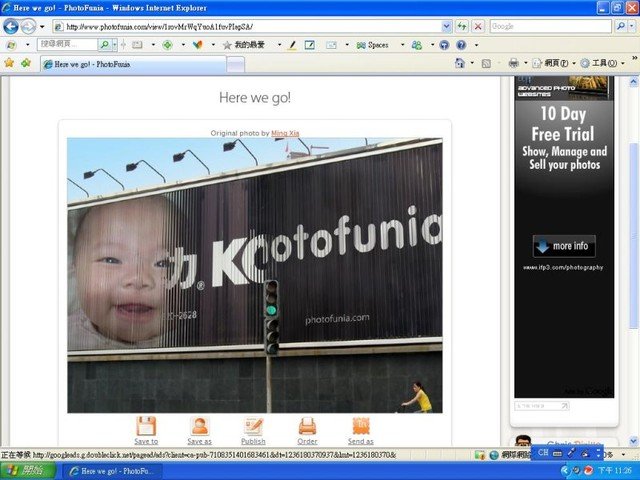
Task: Open recent pages dropdown beside Forward button
Action: 42,27
